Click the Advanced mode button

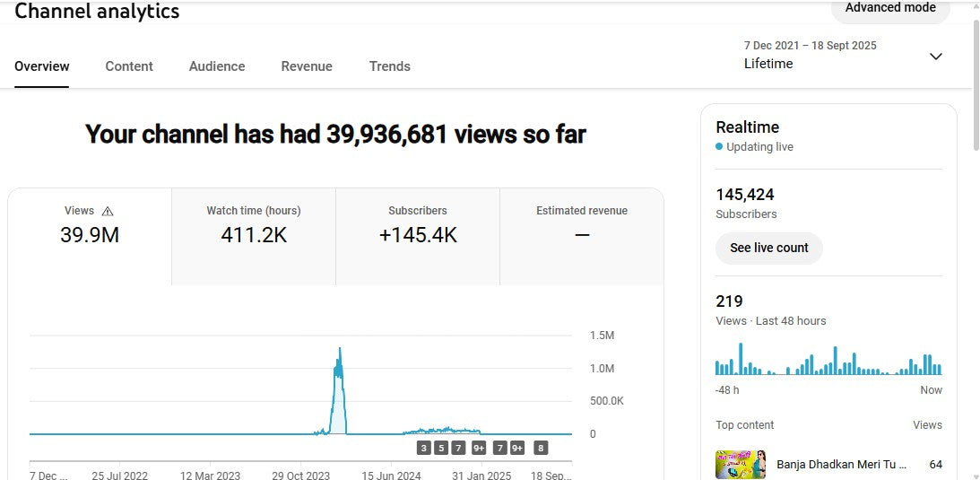pos(889,8)
